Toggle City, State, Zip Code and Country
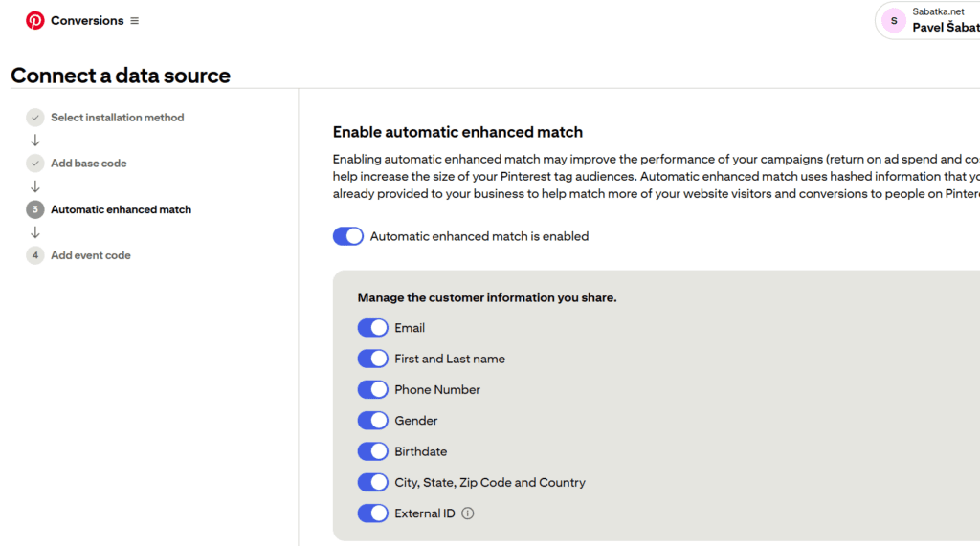 coord(373,483)
